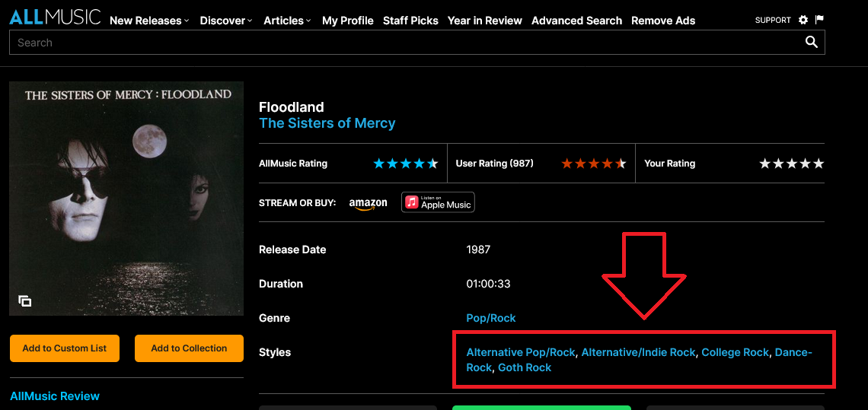This screenshot has height=410, width=868.
Task: Click the Amazon store logo
Action: click(x=368, y=203)
